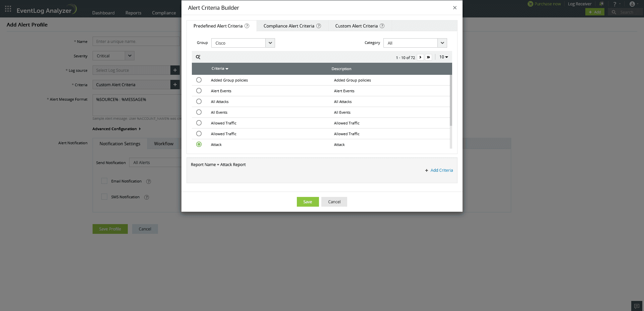Open help for Predefined Alert Criteria
644x311 pixels.
(247, 26)
